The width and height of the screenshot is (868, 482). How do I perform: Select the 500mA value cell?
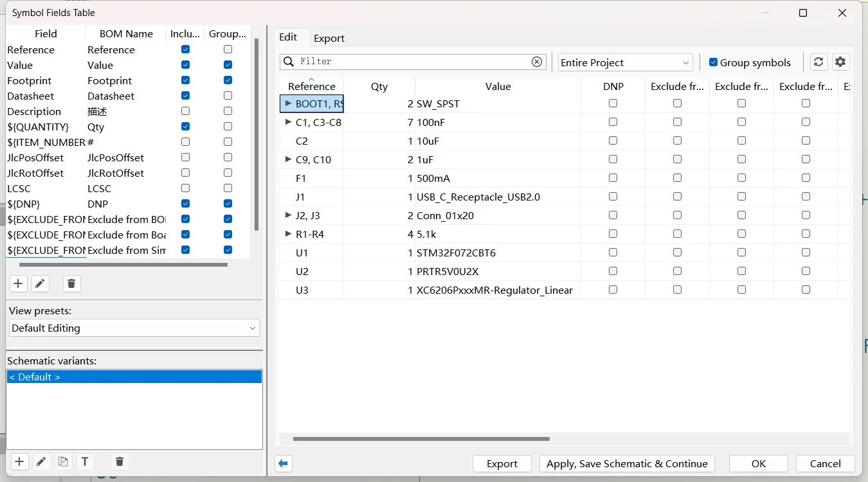coord(498,178)
